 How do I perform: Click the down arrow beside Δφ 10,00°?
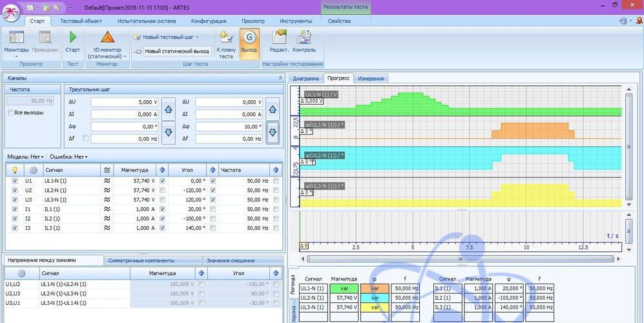[x=273, y=132]
